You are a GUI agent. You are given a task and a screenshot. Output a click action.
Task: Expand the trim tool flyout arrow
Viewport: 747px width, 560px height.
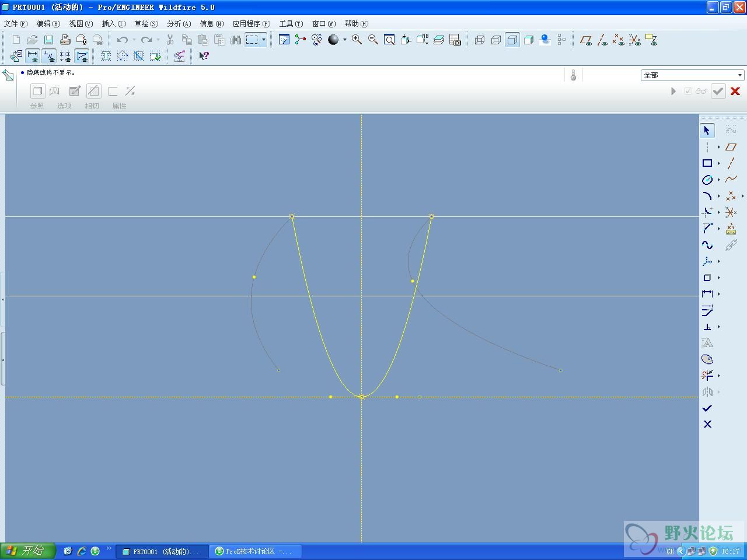point(719,376)
